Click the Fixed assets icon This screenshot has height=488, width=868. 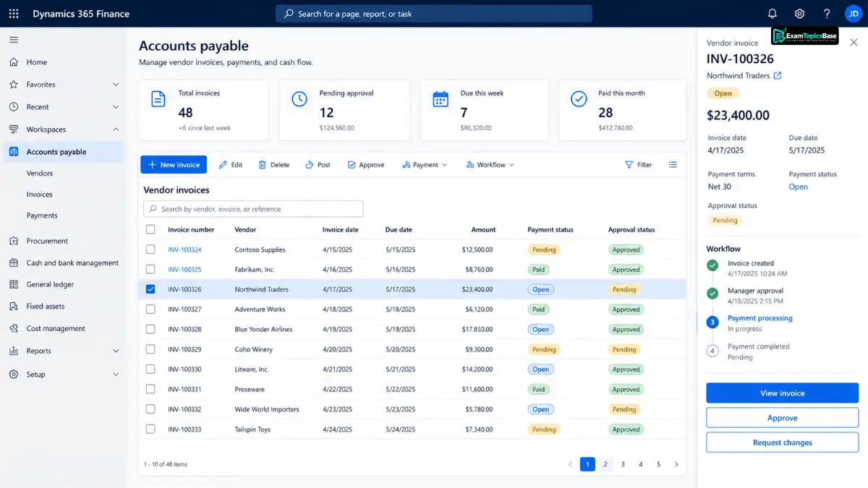click(14, 306)
